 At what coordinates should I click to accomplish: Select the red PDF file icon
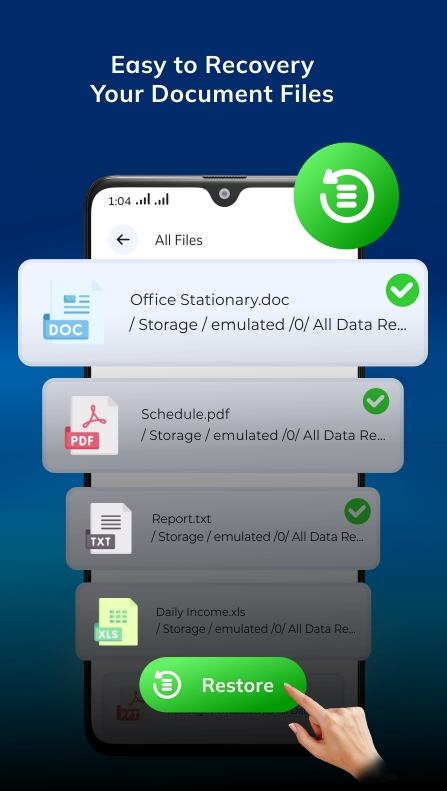pos(91,425)
